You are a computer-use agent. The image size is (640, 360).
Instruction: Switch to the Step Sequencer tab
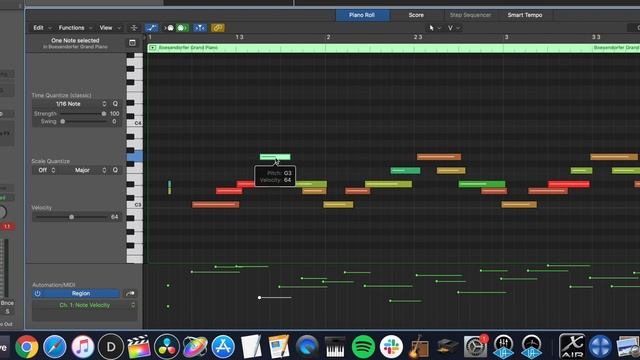(x=470, y=15)
